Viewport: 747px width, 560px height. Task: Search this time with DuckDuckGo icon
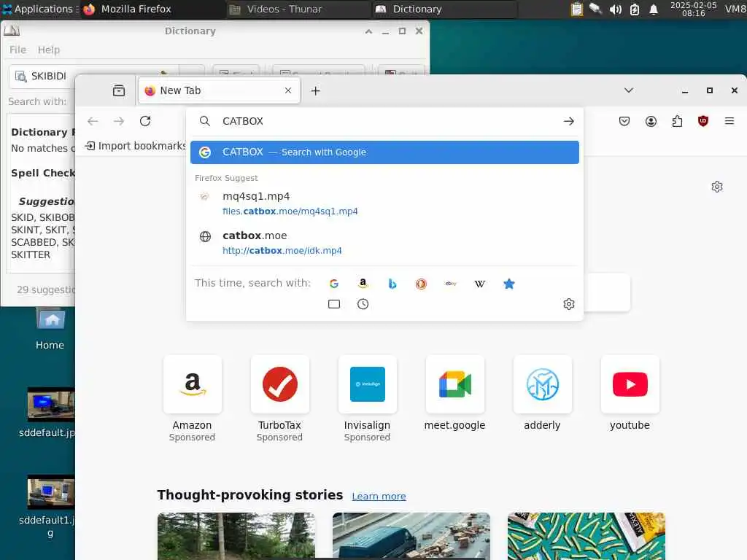click(x=421, y=284)
